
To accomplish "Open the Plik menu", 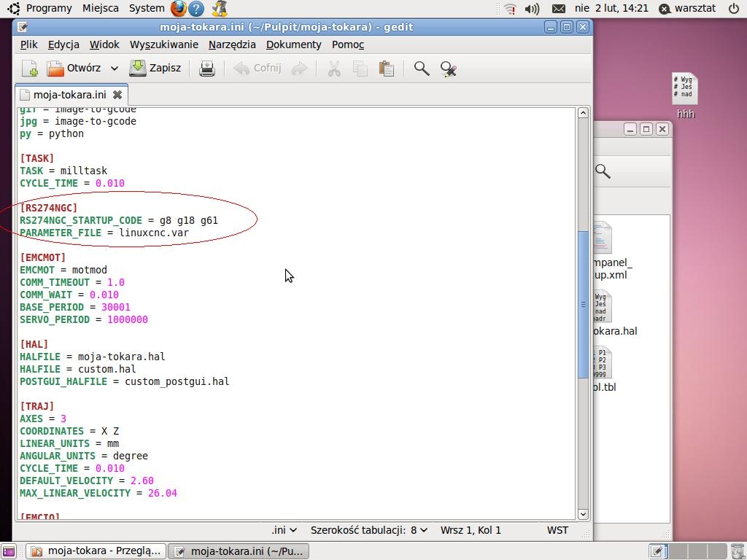I will (x=28, y=44).
